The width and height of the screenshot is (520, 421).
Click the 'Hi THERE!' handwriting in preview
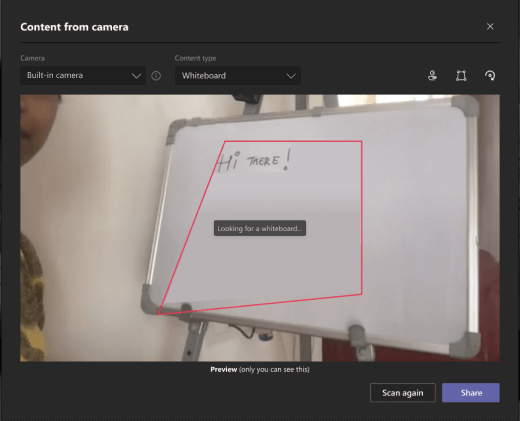tap(254, 160)
